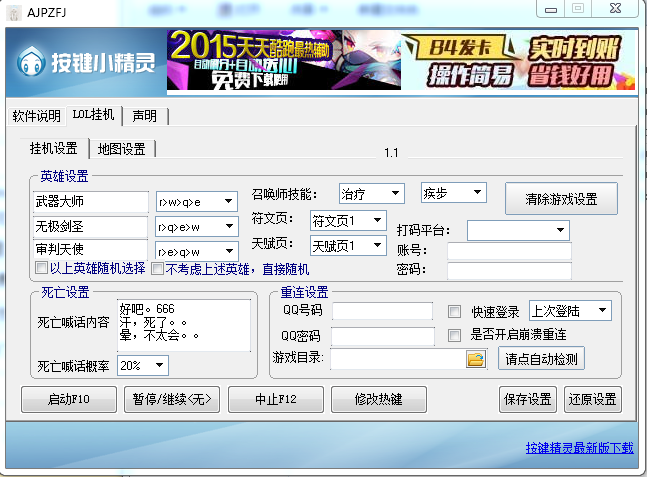This screenshot has height=477, width=647.
Task: Switch to the 软件说明 tab
Action: [36, 116]
